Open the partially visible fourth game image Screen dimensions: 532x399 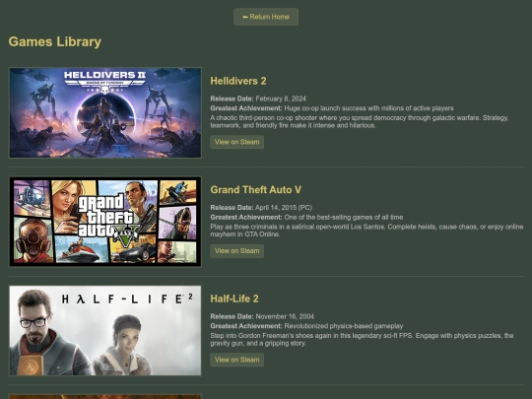coord(105,396)
